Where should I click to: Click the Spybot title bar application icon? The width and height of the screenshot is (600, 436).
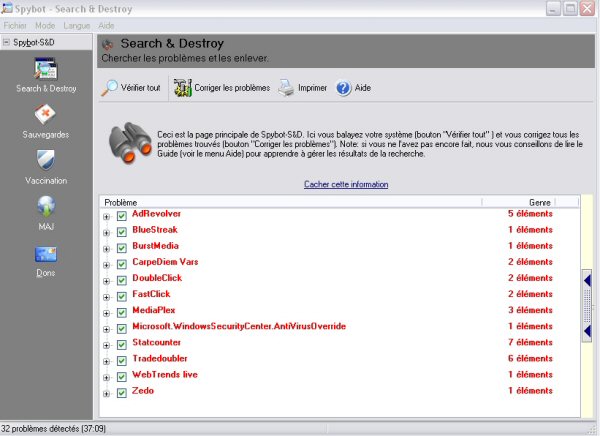[x=7, y=8]
